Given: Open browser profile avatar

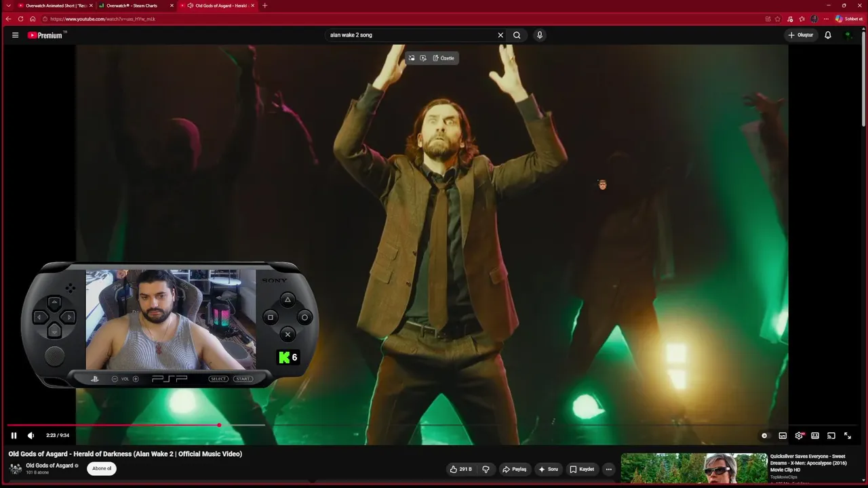Looking at the screenshot, I should pos(814,19).
